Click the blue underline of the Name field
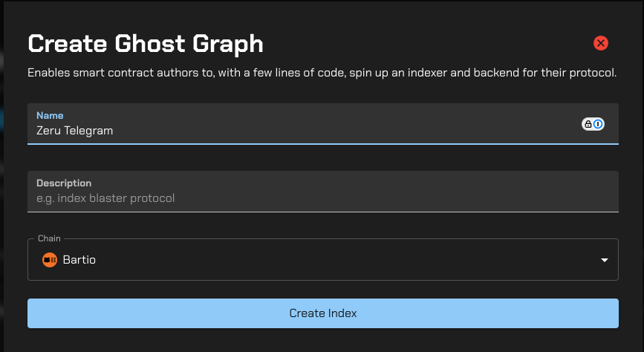 [322, 143]
